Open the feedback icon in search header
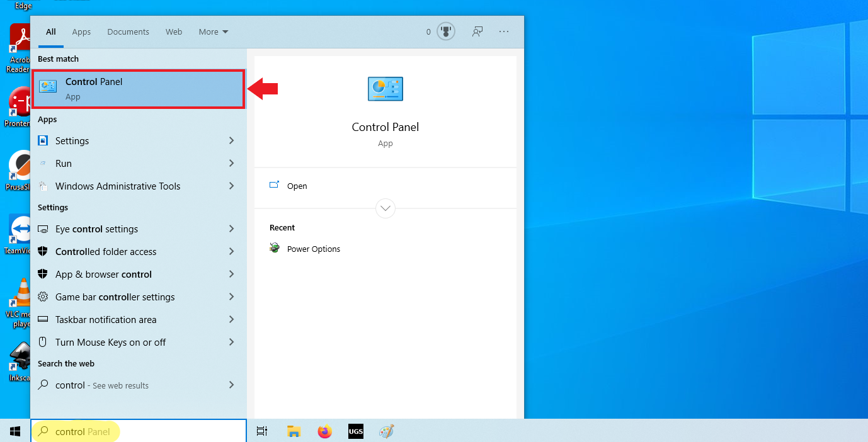Screen dimensions: 868x442 477,31
